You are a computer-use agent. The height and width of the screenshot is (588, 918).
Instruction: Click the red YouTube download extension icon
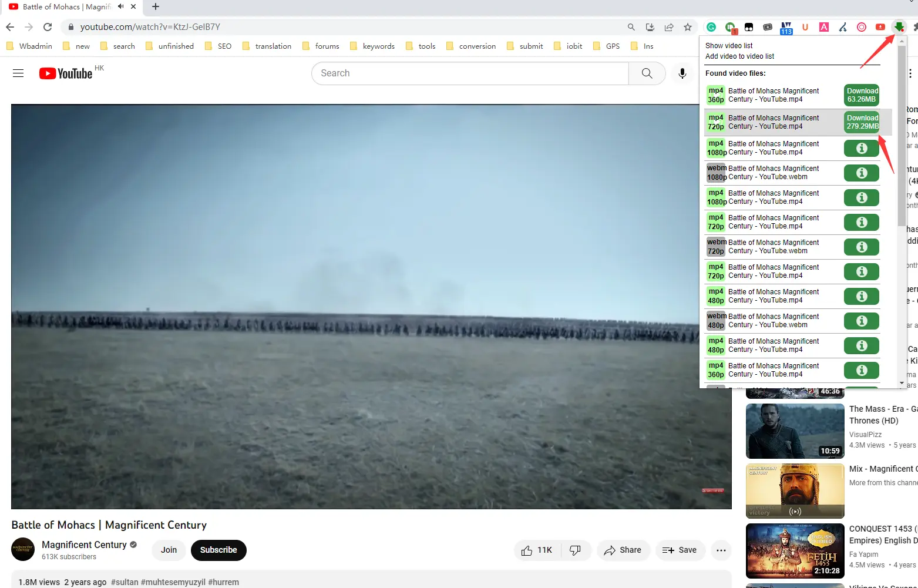point(880,27)
